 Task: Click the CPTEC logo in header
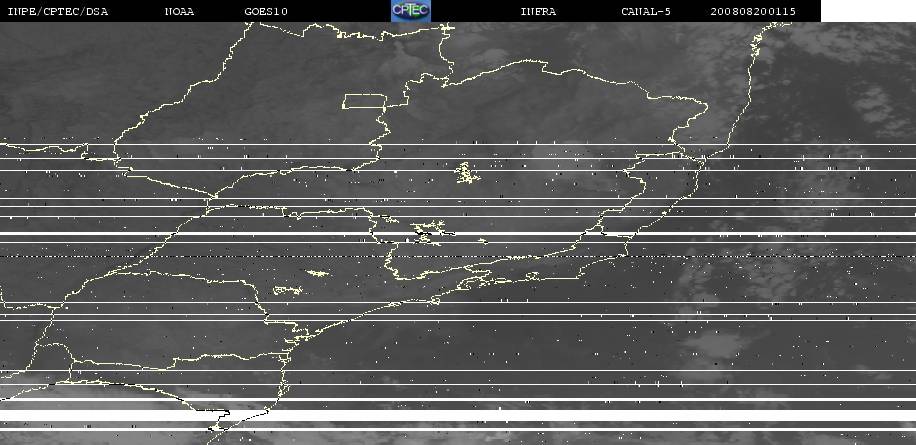click(411, 11)
